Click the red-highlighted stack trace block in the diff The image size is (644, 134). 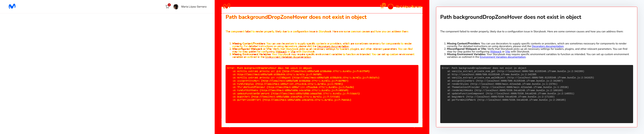pyautogui.click(x=322, y=94)
